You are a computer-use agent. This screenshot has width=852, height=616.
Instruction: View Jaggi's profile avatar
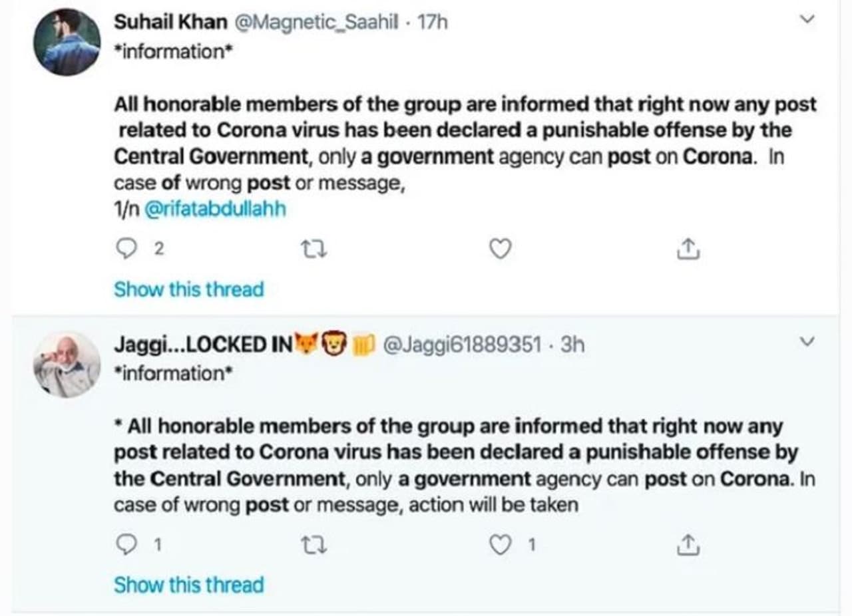(x=67, y=365)
